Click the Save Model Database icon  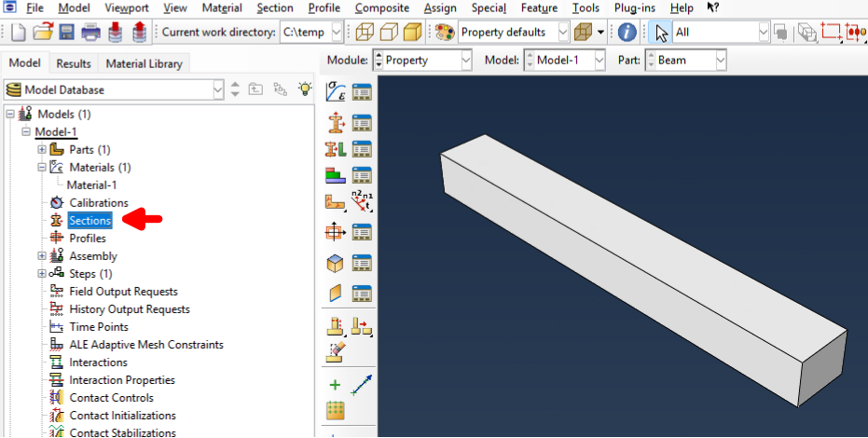coord(67,32)
